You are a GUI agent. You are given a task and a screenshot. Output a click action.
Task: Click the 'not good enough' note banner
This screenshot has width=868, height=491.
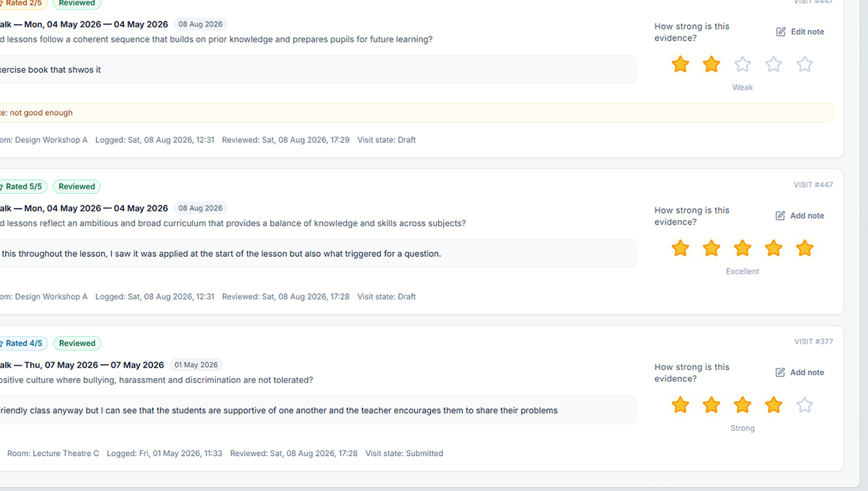pyautogui.click(x=416, y=113)
